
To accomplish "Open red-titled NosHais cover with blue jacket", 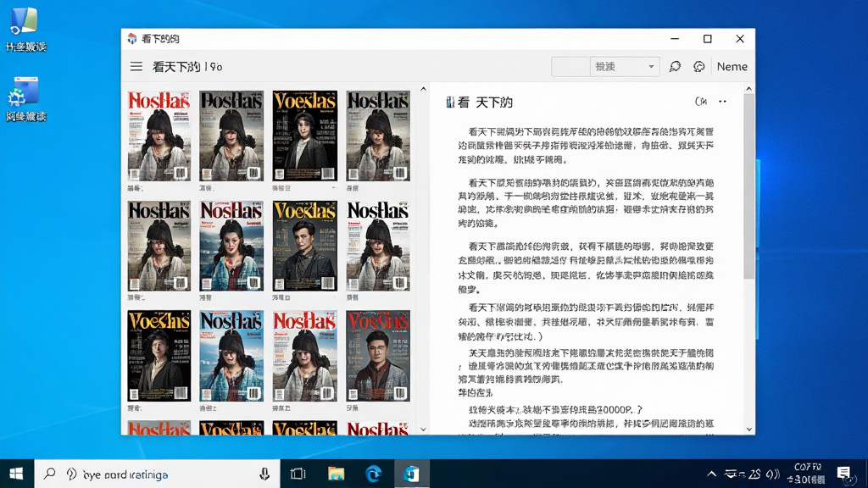I will coord(231,246).
